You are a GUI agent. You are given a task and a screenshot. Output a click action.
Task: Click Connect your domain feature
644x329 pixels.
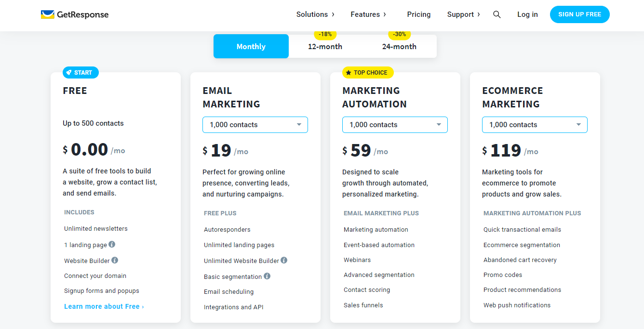(95, 276)
